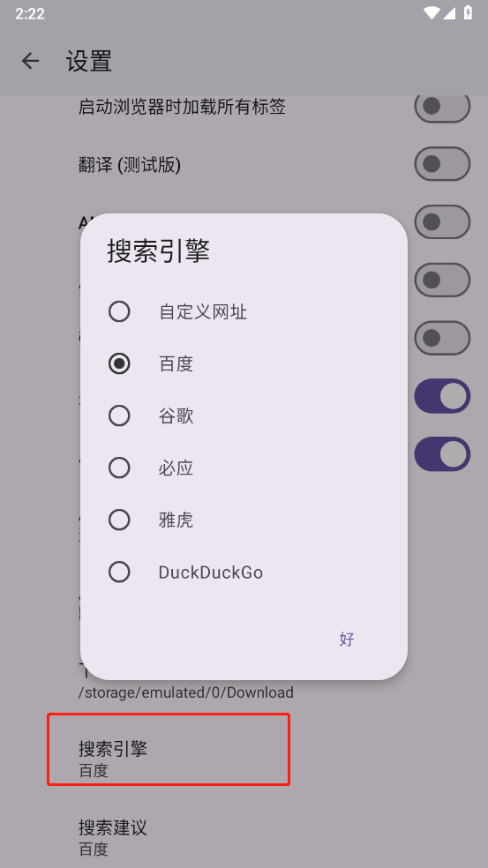The image size is (488, 868).
Task: Tap the battery status icon
Action: pos(468,12)
